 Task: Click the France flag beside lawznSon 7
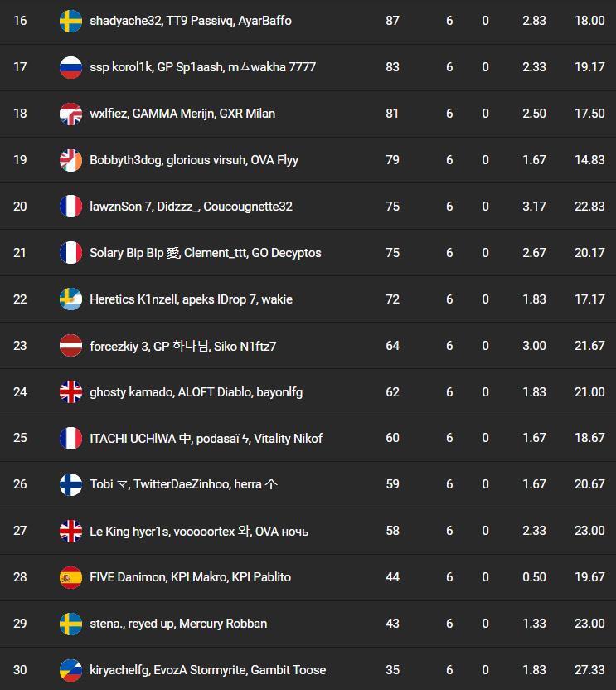70,207
